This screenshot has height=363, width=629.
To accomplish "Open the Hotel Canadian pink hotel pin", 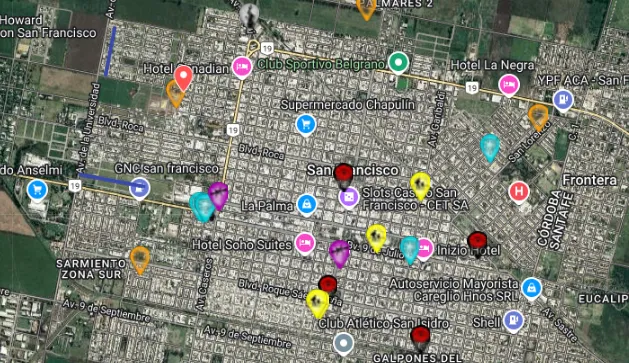I will 242,67.
